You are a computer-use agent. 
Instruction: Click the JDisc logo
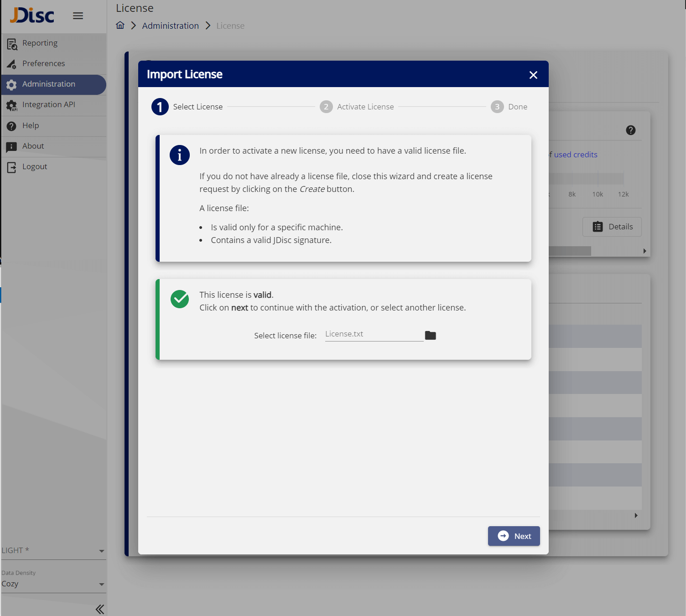coord(32,16)
